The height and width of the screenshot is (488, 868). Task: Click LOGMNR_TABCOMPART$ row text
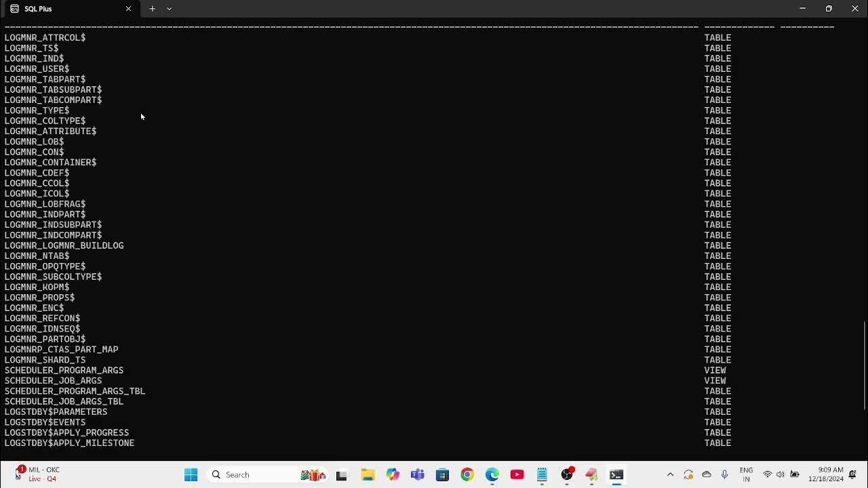click(53, 100)
